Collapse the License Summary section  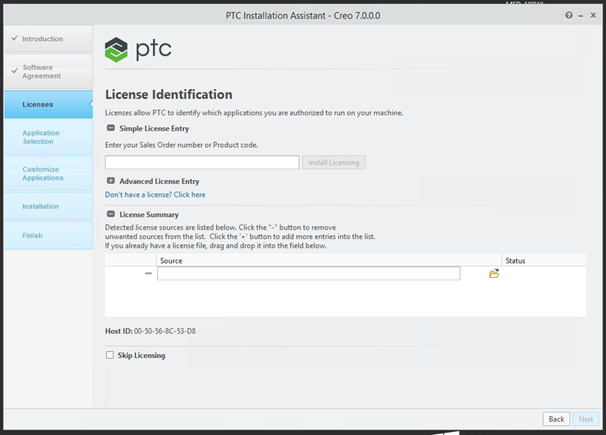(x=111, y=214)
